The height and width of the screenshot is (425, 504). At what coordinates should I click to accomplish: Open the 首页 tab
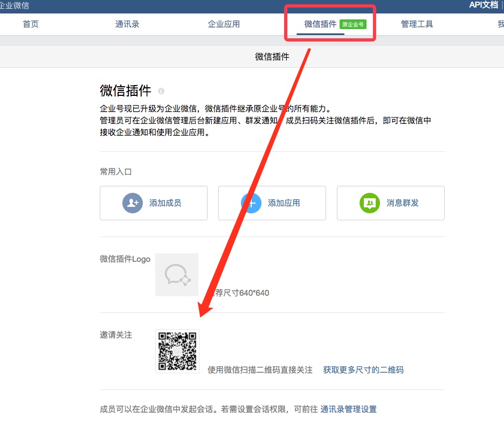pyautogui.click(x=31, y=24)
